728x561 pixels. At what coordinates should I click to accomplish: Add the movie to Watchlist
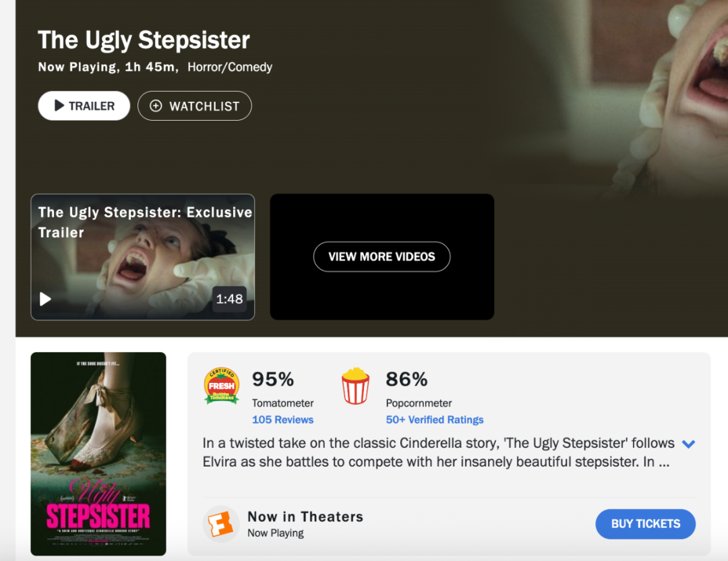(195, 106)
